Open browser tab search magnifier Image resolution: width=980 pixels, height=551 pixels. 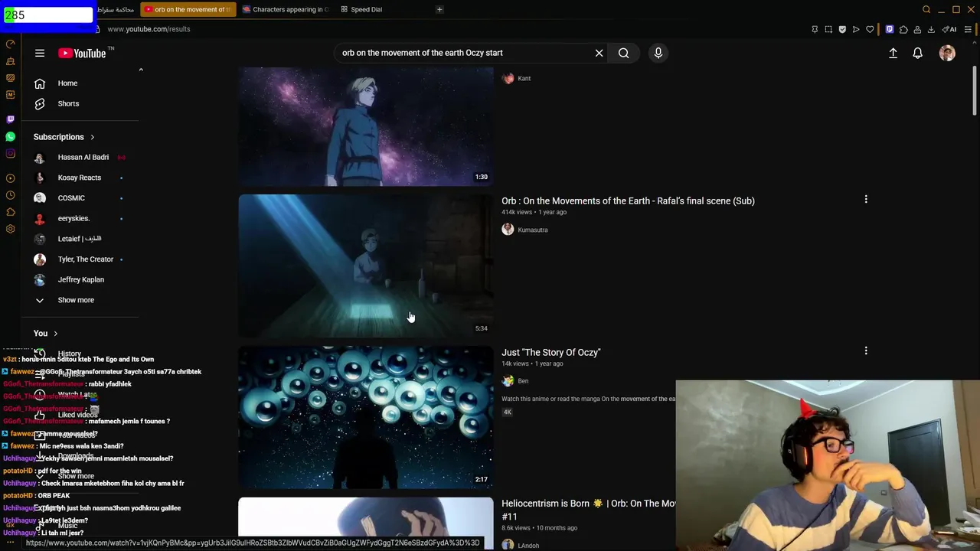926,9
